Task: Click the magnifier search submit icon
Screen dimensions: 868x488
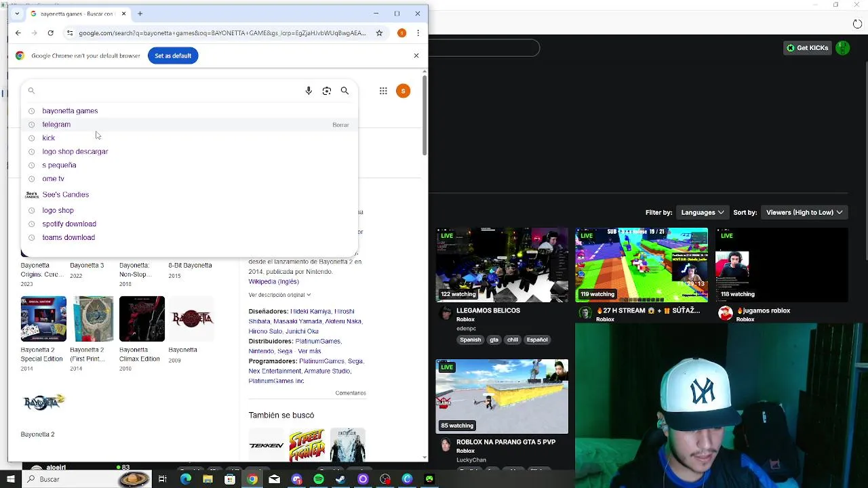Action: [344, 91]
